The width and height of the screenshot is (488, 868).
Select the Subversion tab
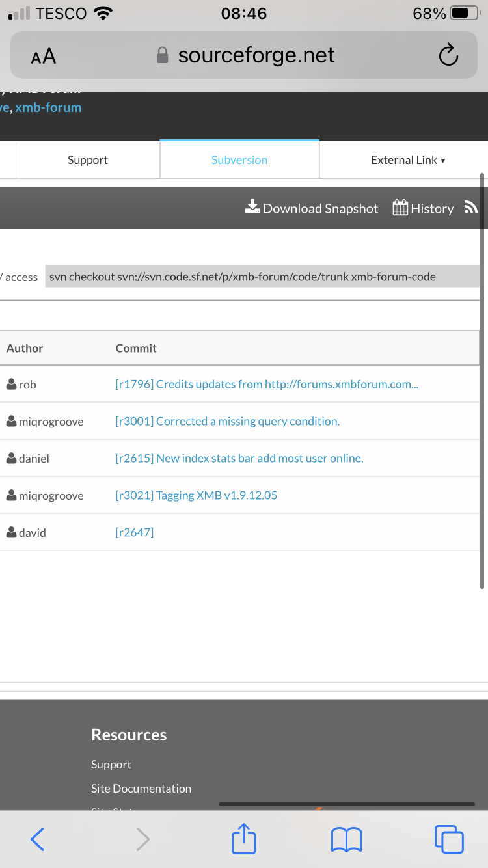[x=239, y=160]
